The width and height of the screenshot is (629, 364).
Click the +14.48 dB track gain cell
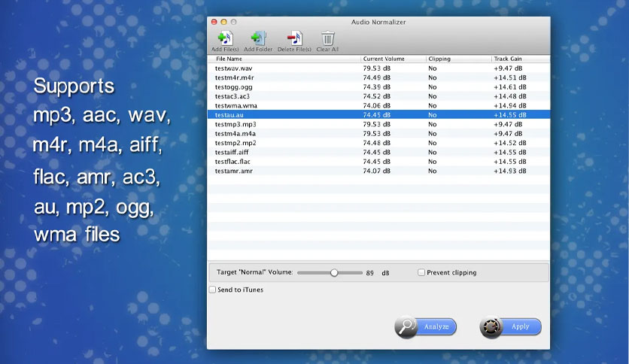pyautogui.click(x=510, y=96)
